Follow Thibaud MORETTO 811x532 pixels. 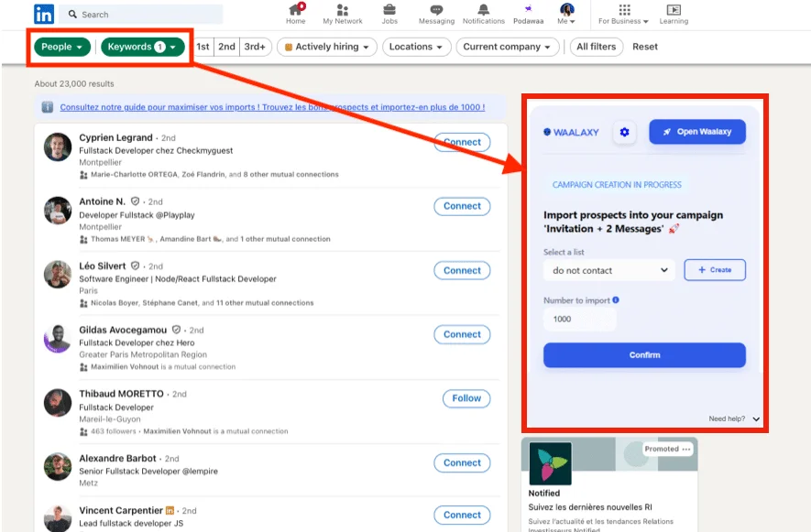click(x=466, y=398)
